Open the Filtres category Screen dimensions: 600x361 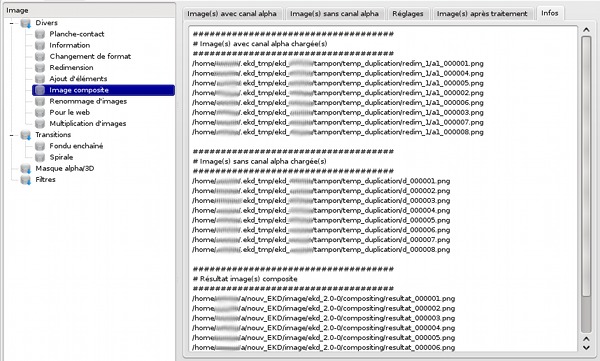click(x=45, y=180)
